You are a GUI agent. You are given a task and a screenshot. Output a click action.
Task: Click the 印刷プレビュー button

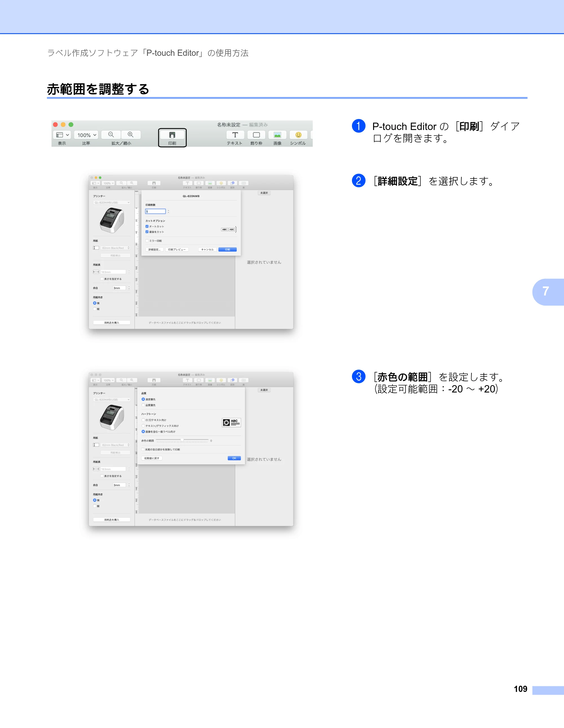point(177,249)
